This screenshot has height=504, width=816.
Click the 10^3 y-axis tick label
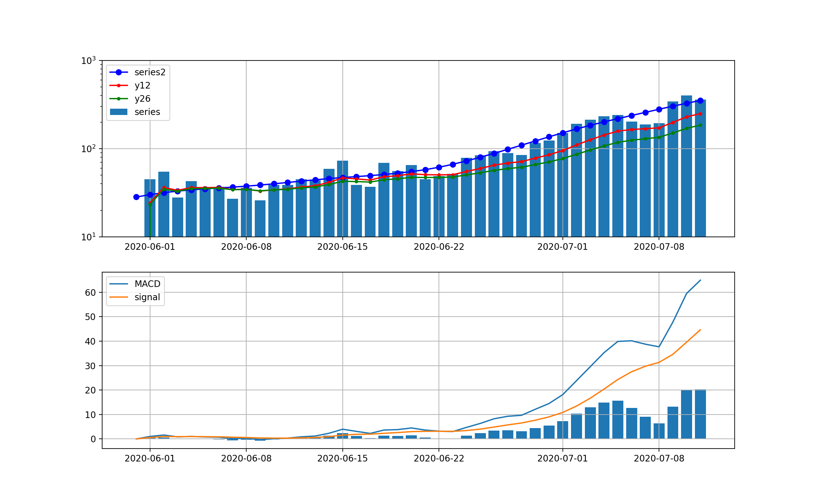tap(89, 59)
